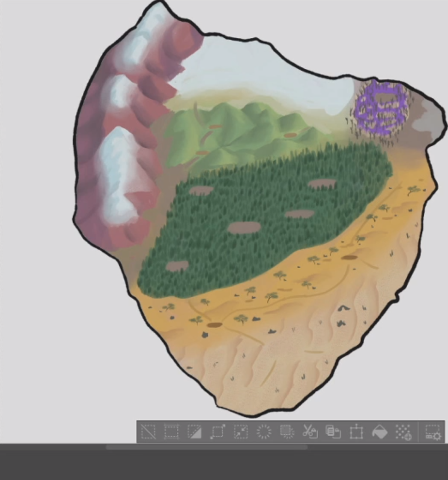Viewport: 448px width, 480px height.
Task: Expand the selected area
Action: coord(218,432)
